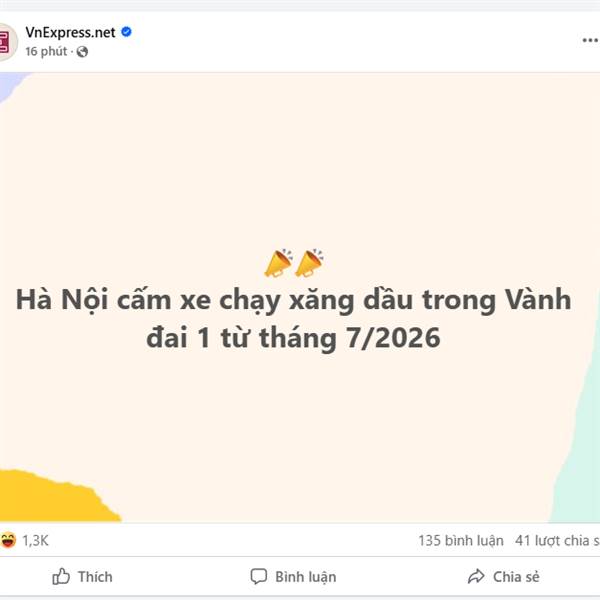
Task: Open the VnExpress.net profile avatar
Action: point(6,42)
